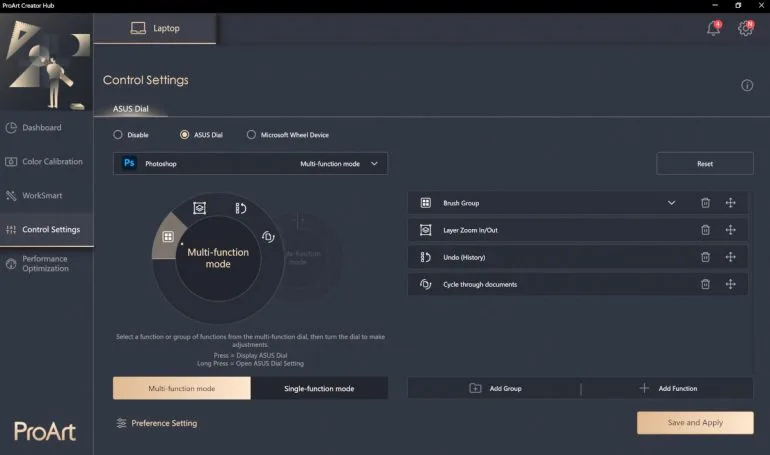The width and height of the screenshot is (770, 455).
Task: Click the info icon beside Control Settings
Action: click(x=747, y=85)
